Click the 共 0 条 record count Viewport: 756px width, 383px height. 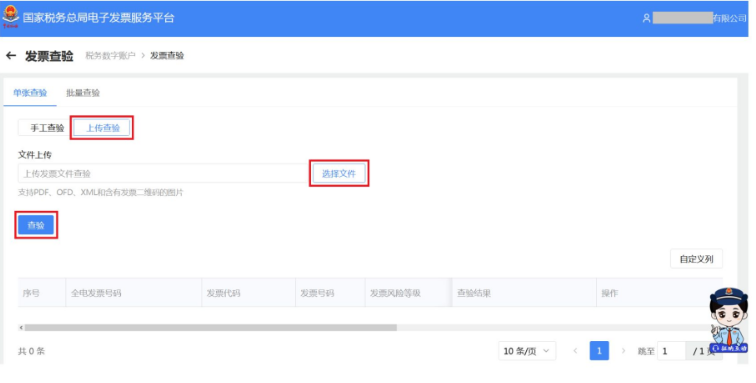coord(31,351)
